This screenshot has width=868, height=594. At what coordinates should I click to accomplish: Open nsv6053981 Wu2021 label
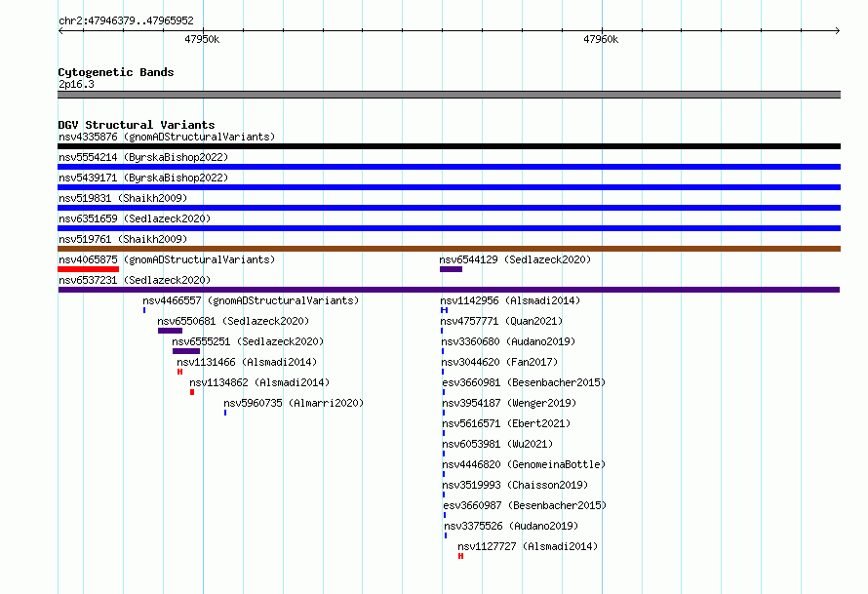pyautogui.click(x=497, y=444)
